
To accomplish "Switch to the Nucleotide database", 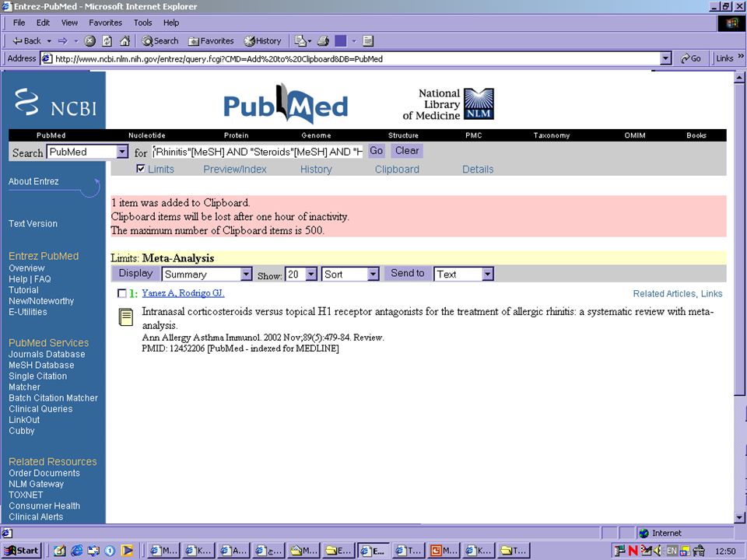I will pos(147,135).
